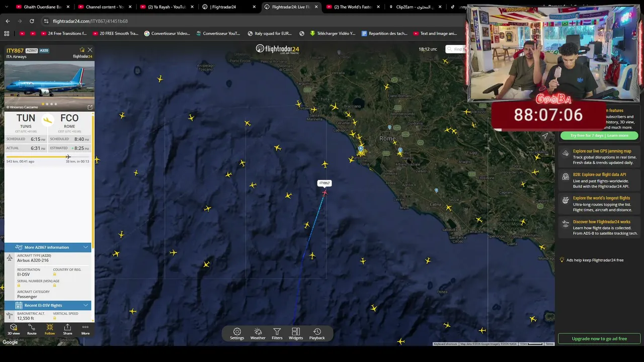Open the browser apps grid icon
This screenshot has height=362, width=644.
point(7,34)
